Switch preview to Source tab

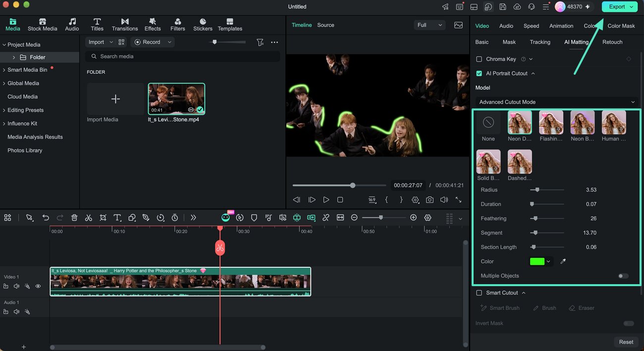[x=325, y=25]
